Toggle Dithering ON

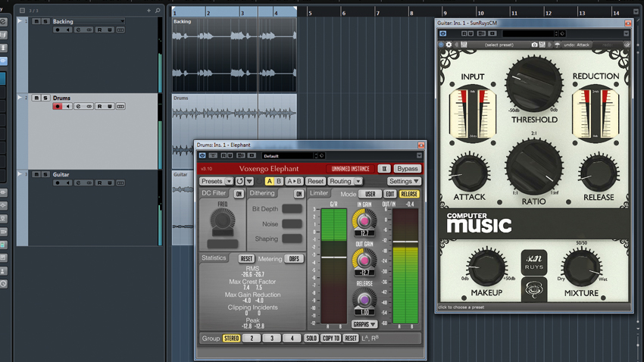299,194
